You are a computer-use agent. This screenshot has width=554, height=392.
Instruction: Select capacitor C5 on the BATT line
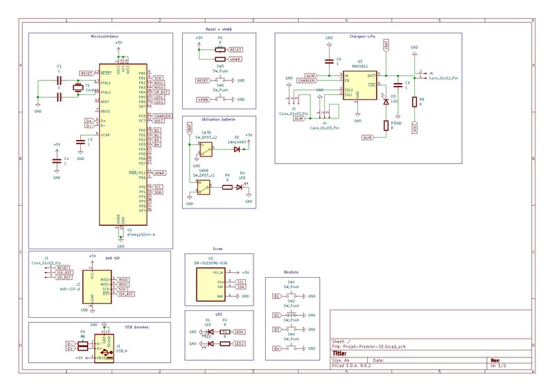click(x=397, y=85)
